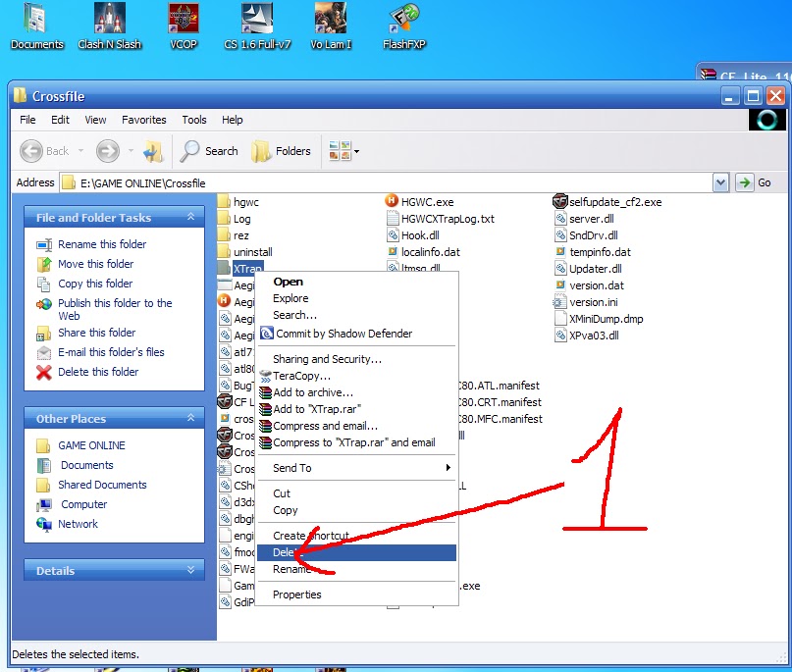Viewport: 792px width, 672px height.
Task: Collapse File and Folder Tasks panel
Action: point(191,217)
